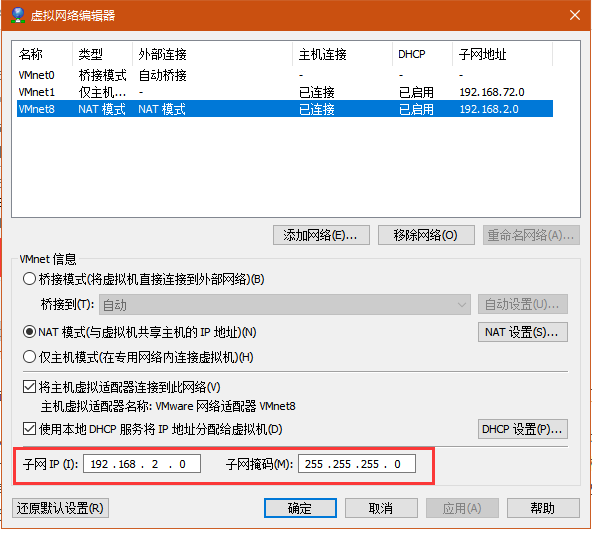
Task: Close the 虚拟网络编辑器 dialog
Action: [x=575, y=15]
